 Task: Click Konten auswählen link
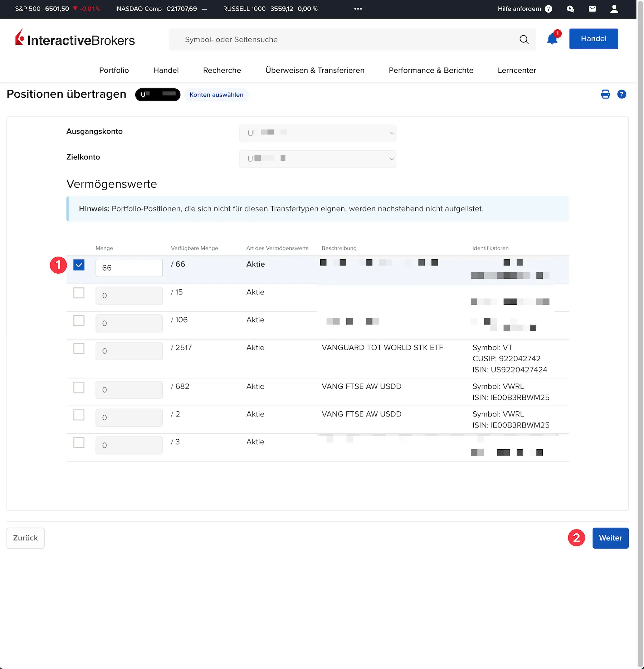point(216,95)
